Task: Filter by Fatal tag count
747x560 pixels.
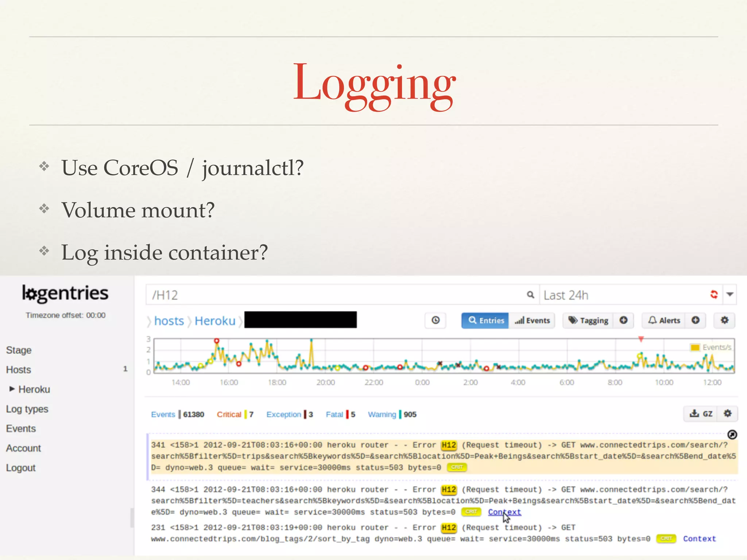Action: (x=340, y=415)
